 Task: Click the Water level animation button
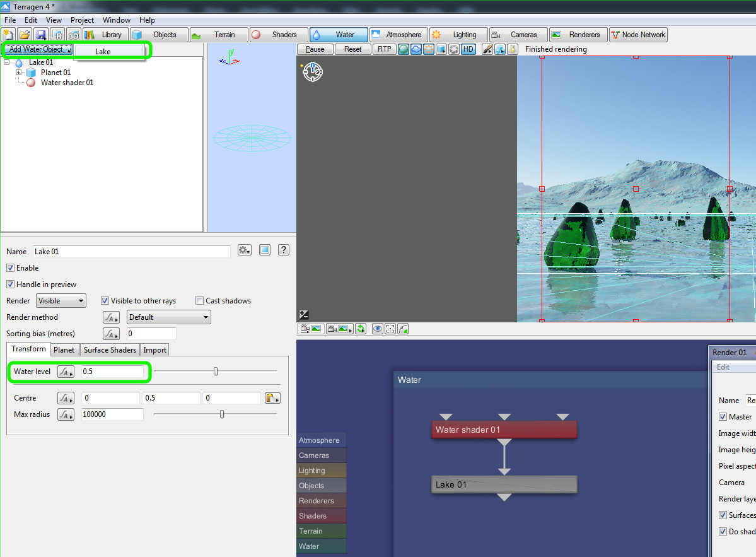coord(66,372)
